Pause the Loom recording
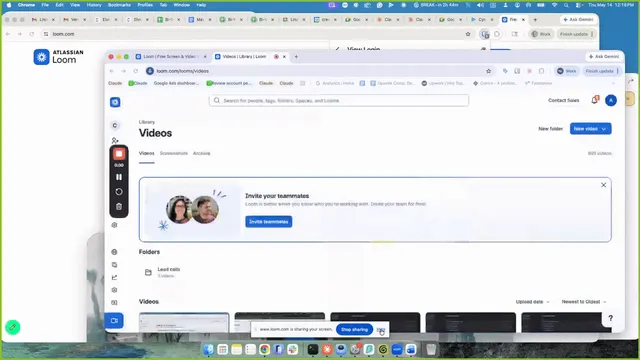 pyautogui.click(x=119, y=177)
